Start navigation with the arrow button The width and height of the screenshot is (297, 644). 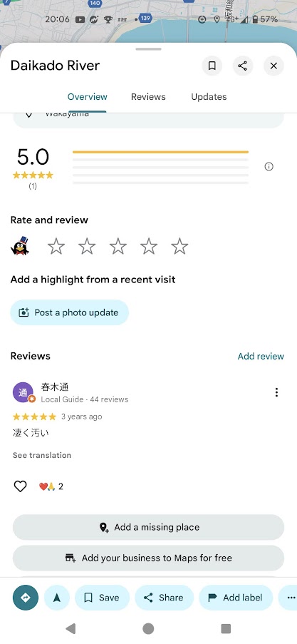tap(57, 598)
